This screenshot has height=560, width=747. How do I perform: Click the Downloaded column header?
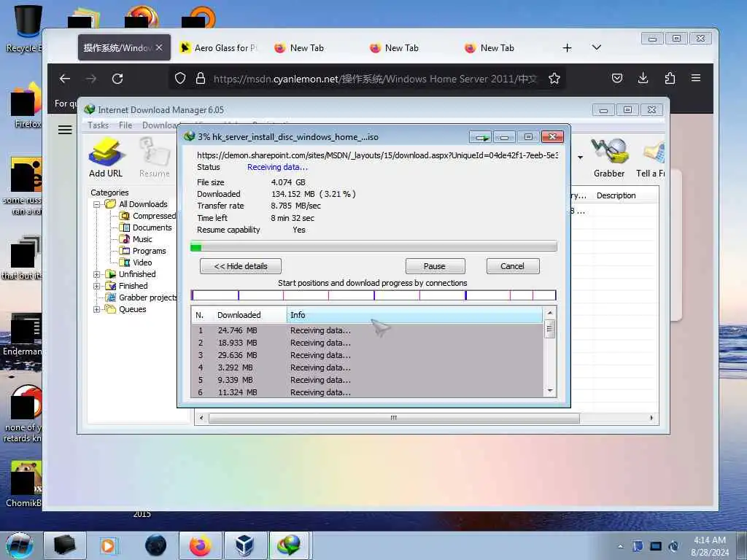point(239,315)
